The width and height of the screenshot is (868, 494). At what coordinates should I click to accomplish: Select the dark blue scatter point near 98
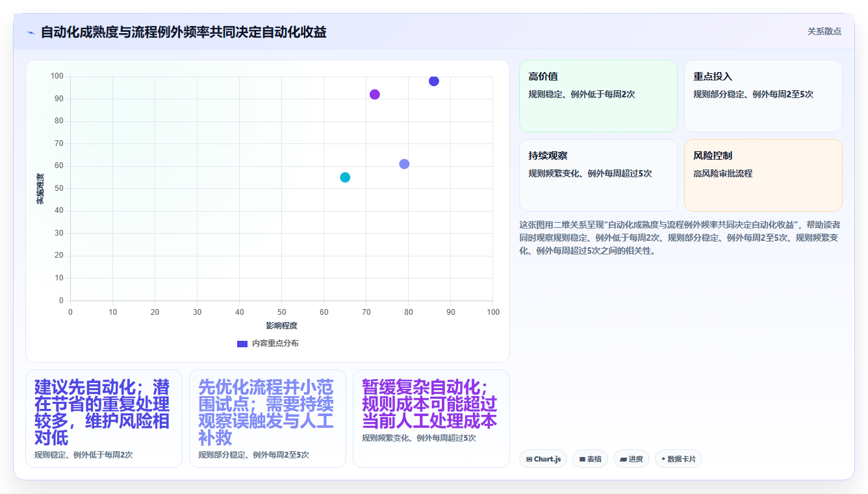(x=434, y=81)
